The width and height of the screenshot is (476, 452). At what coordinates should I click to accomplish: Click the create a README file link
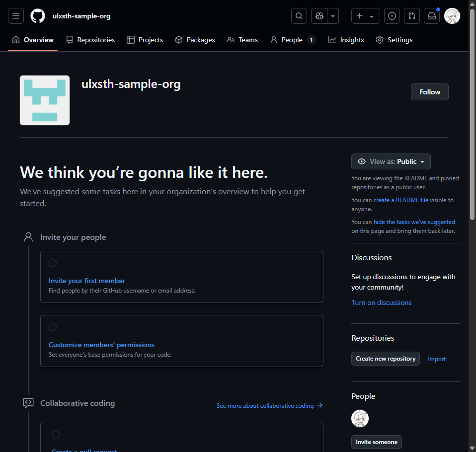400,200
